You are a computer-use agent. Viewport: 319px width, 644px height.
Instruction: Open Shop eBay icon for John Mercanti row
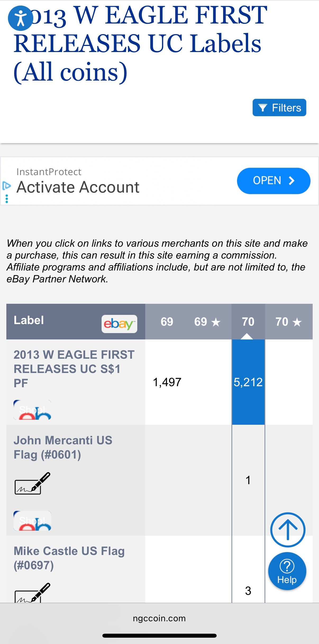pyautogui.click(x=32, y=520)
